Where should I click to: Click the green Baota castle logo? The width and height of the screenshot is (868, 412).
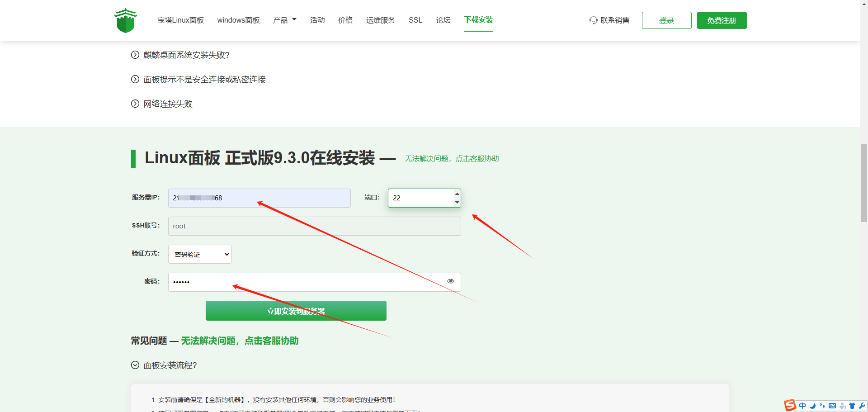[126, 20]
